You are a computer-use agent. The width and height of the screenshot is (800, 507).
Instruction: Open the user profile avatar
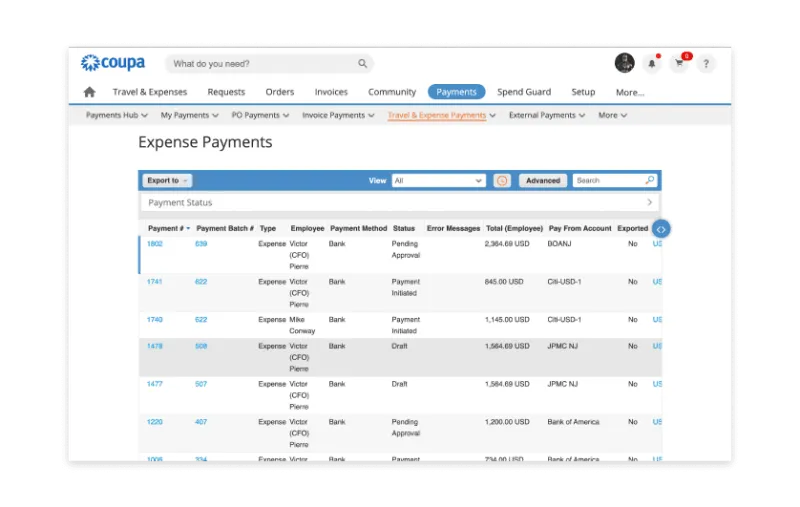[x=624, y=63]
